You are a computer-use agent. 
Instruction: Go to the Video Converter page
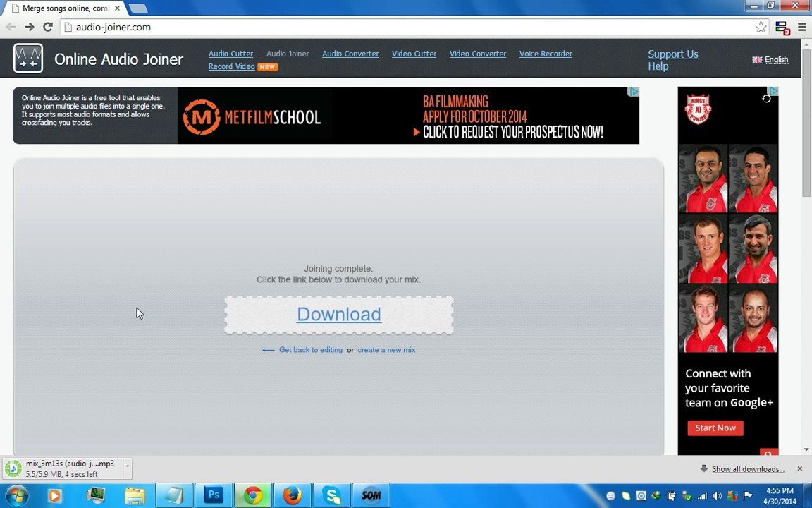(477, 54)
